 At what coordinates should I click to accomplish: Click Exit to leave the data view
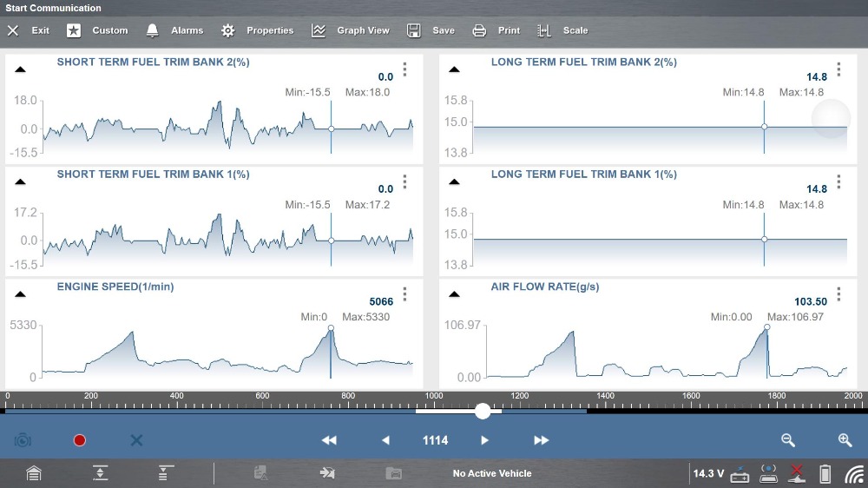click(x=29, y=30)
